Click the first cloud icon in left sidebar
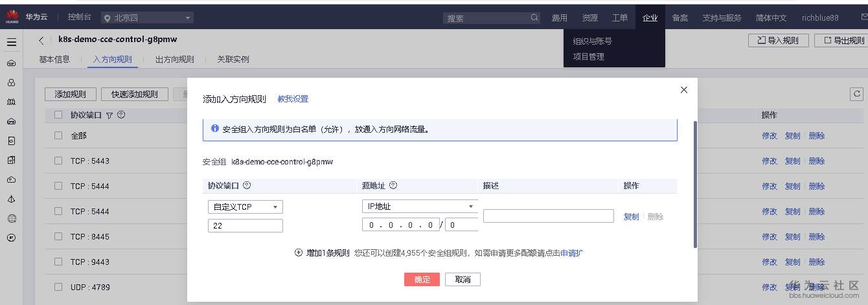This screenshot has width=868, height=305. [12, 63]
